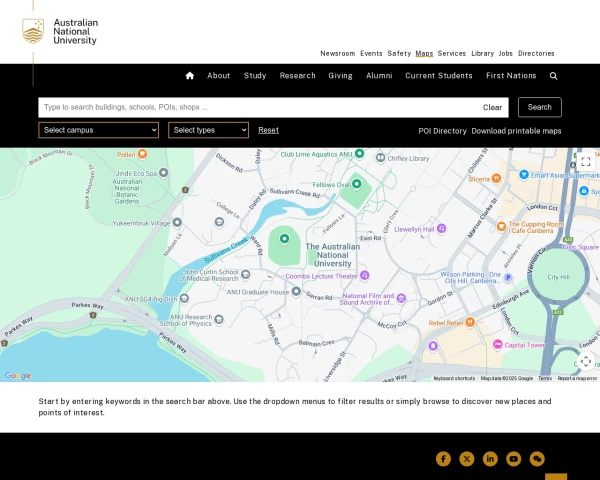The height and width of the screenshot is (480, 600).
Task: Open ANU X (Twitter) icon
Action: click(466, 459)
